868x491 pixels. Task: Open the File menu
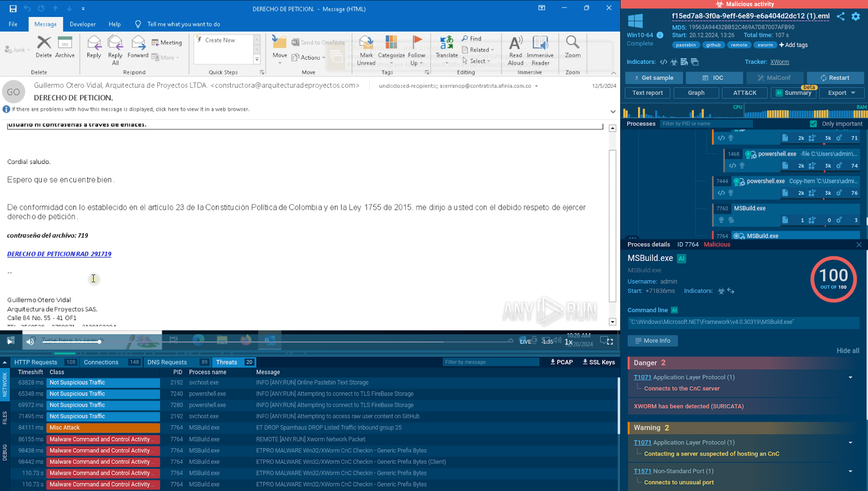click(13, 24)
